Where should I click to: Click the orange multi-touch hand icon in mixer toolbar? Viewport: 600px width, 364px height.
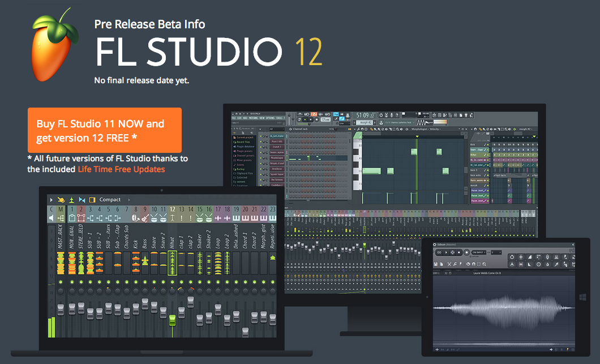tap(61, 200)
